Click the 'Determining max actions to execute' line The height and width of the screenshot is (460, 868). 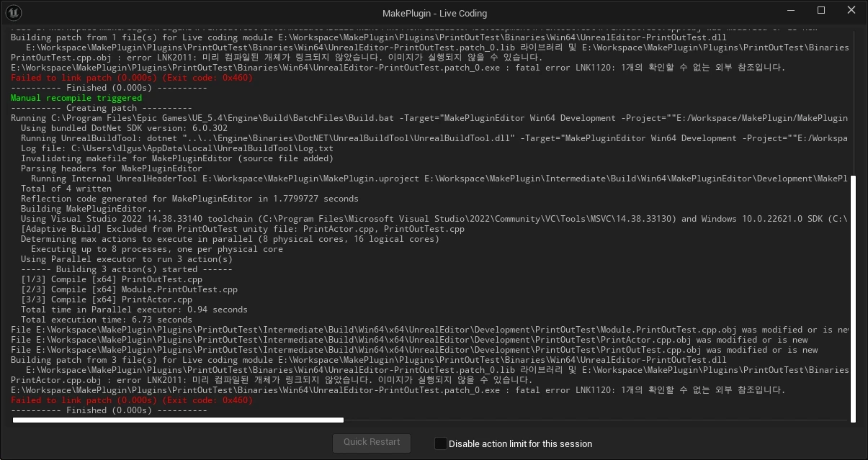pyautogui.click(x=230, y=239)
